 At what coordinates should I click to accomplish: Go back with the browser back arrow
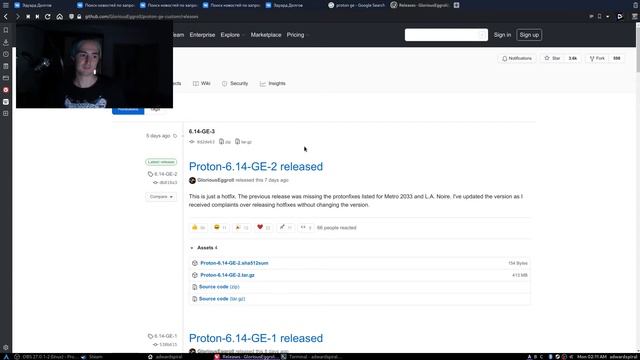(x=6, y=17)
